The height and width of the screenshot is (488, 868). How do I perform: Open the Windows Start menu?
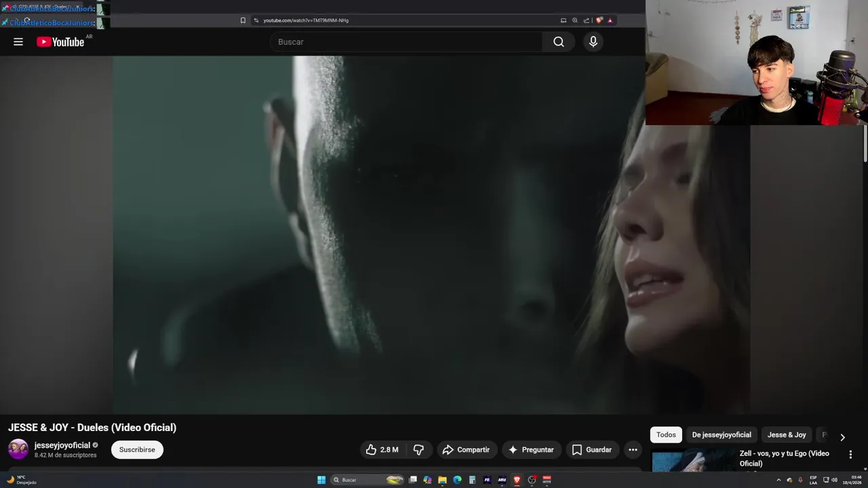click(x=321, y=480)
